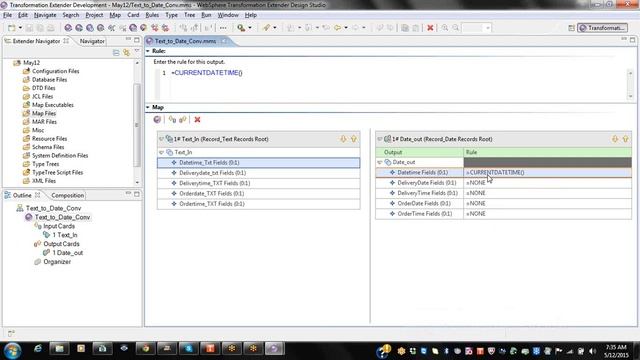Click the paste icon in the main toolbar
640x360 pixels.
click(416, 28)
